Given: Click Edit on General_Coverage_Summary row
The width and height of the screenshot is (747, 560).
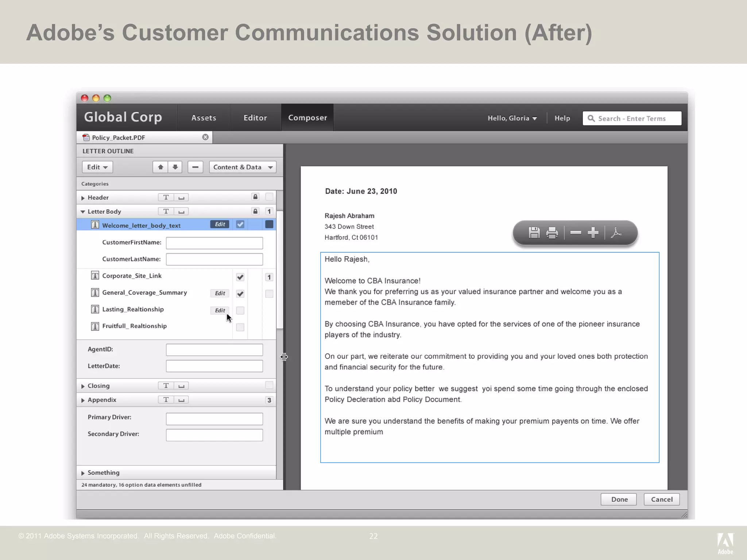Looking at the screenshot, I should [x=220, y=293].
